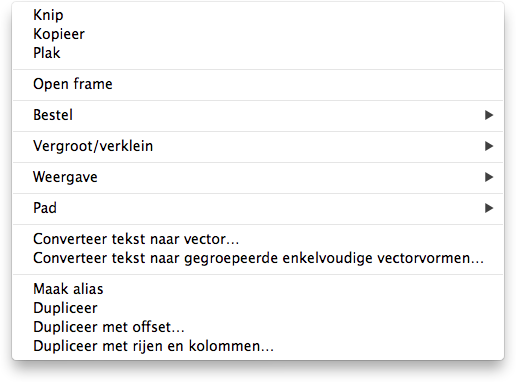Expand the Pad submenu arrow
Screen dimensions: 516x382
[489, 208]
